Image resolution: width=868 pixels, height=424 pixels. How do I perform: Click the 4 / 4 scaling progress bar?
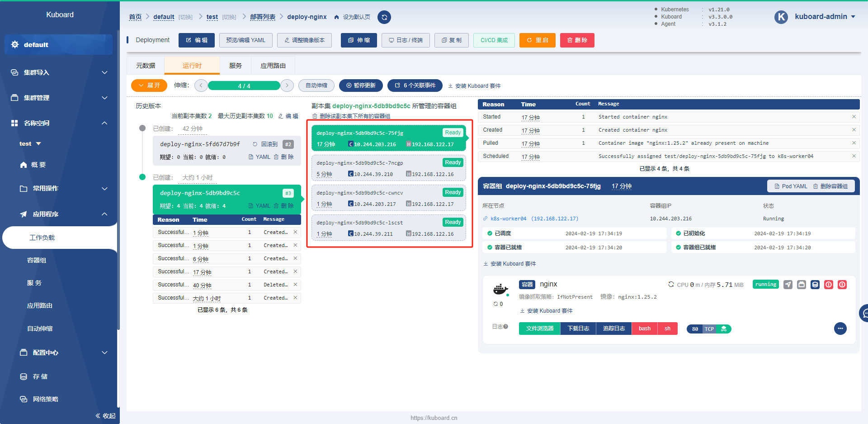(244, 86)
